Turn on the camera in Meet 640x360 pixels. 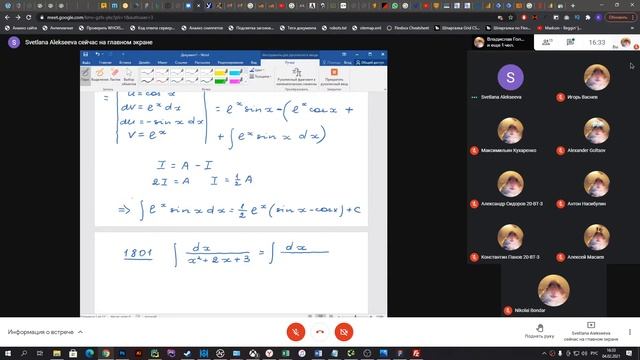[x=344, y=332]
